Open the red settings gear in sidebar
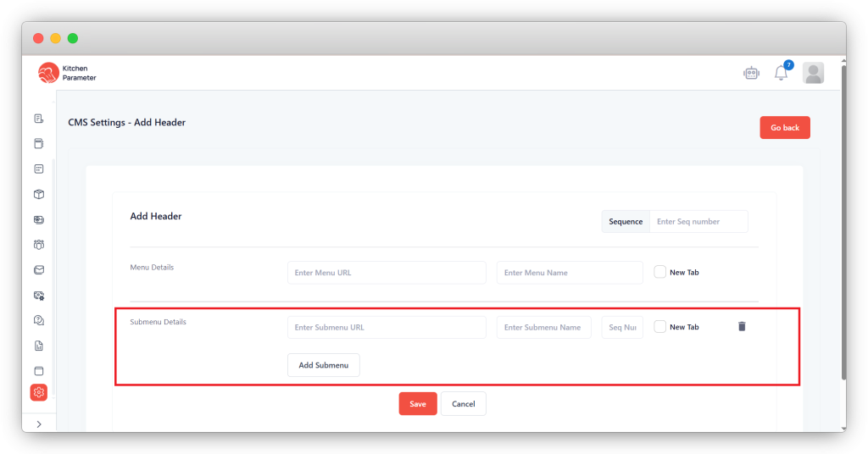 click(x=38, y=392)
